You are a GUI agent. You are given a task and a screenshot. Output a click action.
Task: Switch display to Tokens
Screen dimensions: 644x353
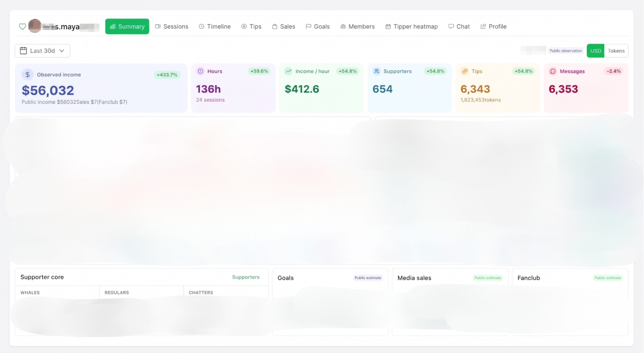pos(616,51)
